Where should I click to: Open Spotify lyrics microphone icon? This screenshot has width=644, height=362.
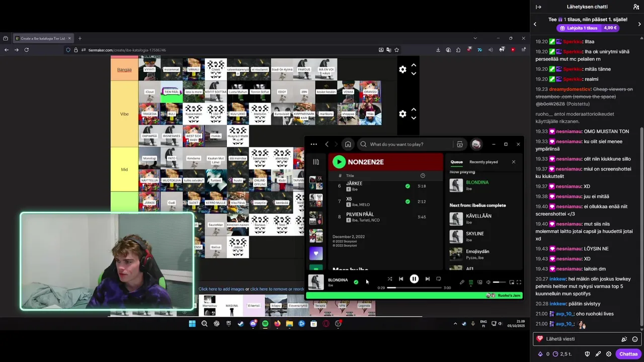462,282
